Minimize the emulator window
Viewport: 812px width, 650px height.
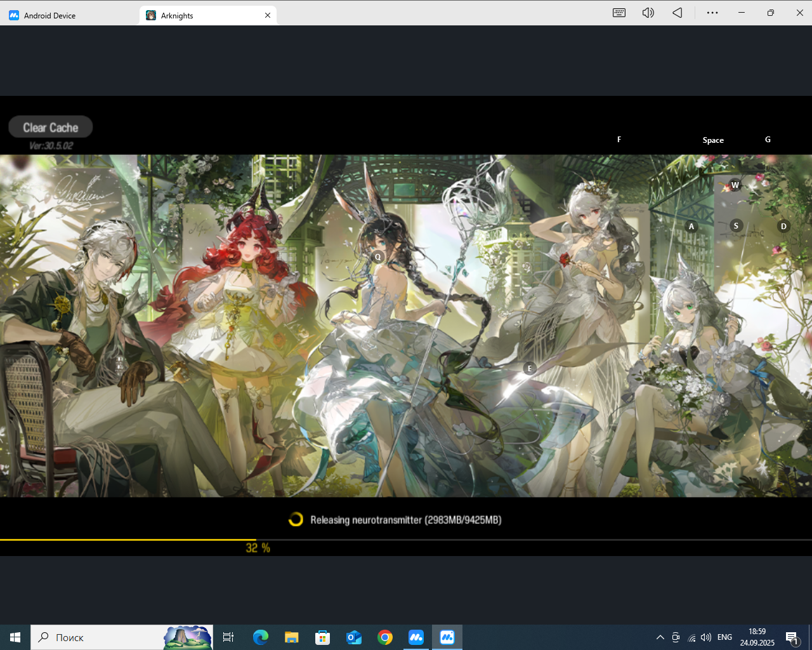coord(742,13)
